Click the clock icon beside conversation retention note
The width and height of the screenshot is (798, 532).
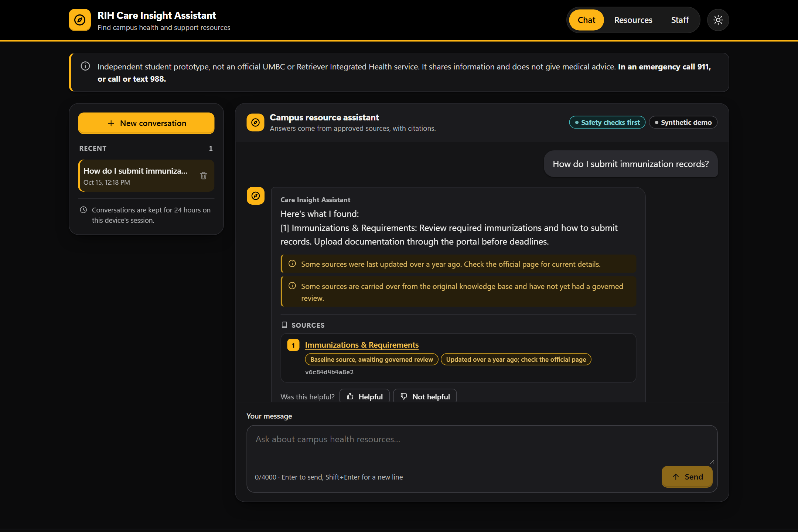[x=83, y=210]
